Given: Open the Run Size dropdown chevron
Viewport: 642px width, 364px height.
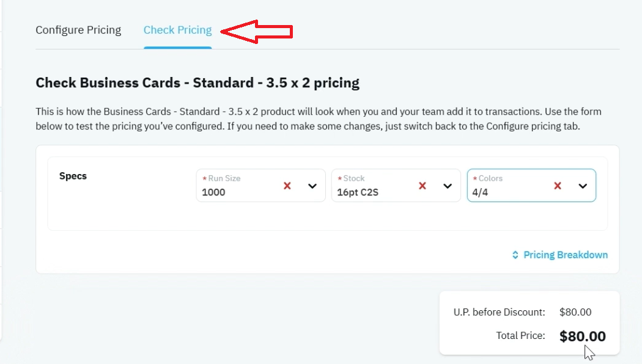Looking at the screenshot, I should (x=312, y=186).
